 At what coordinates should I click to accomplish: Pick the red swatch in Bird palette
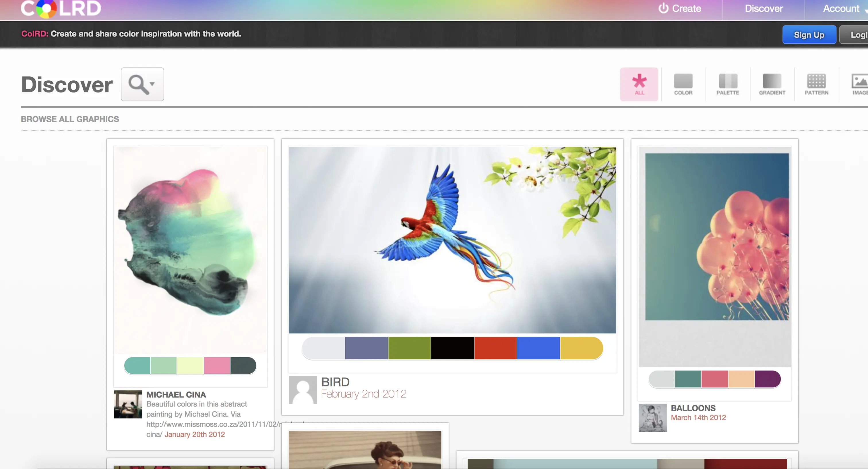pyautogui.click(x=495, y=348)
